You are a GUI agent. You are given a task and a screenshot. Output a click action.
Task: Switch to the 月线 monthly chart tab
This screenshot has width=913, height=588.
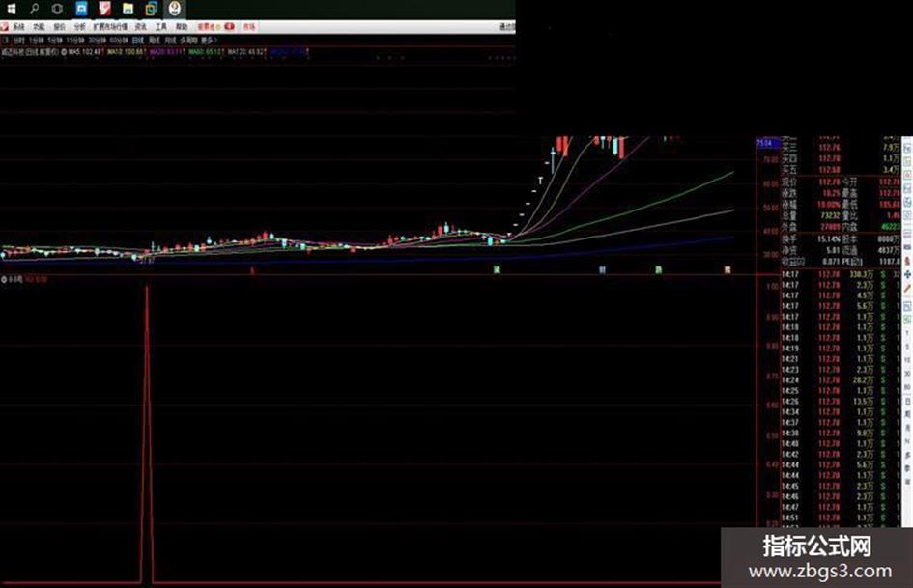(x=170, y=41)
